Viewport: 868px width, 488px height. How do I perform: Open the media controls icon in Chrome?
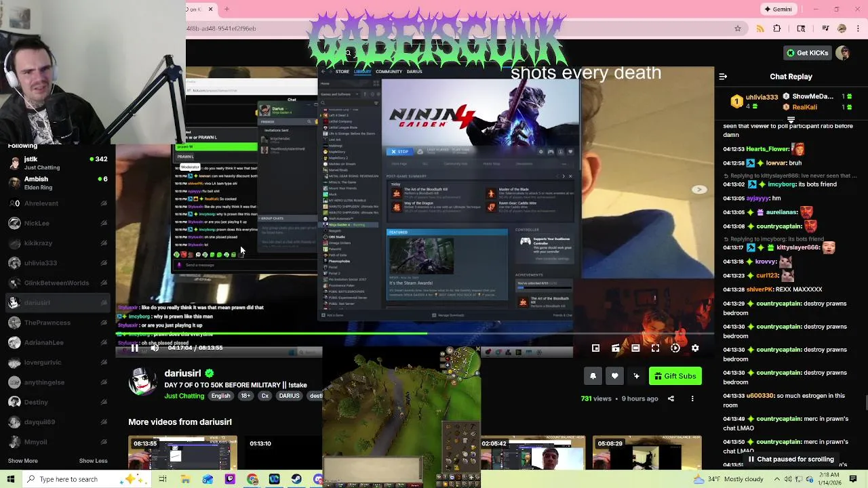tap(825, 28)
